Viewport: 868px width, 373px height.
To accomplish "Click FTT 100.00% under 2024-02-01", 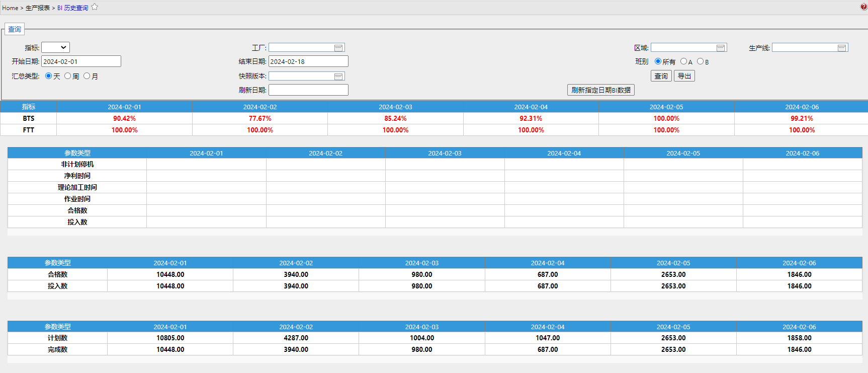I will pyautogui.click(x=124, y=130).
